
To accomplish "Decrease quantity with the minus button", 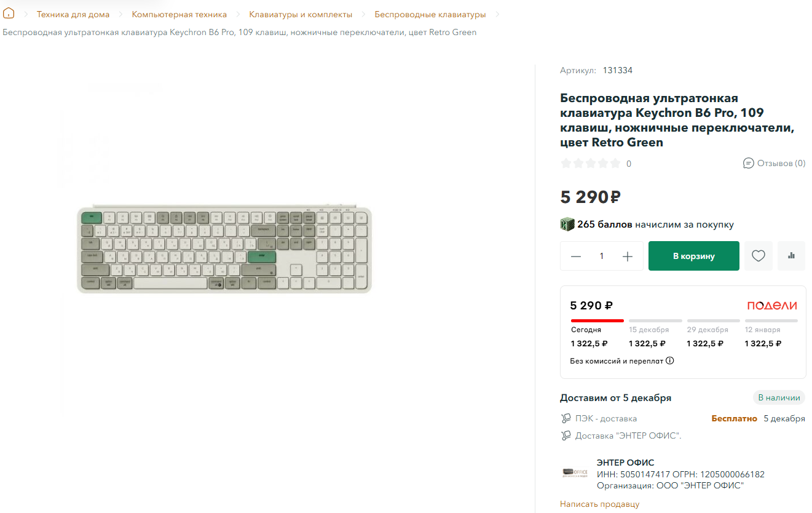I will tap(576, 256).
